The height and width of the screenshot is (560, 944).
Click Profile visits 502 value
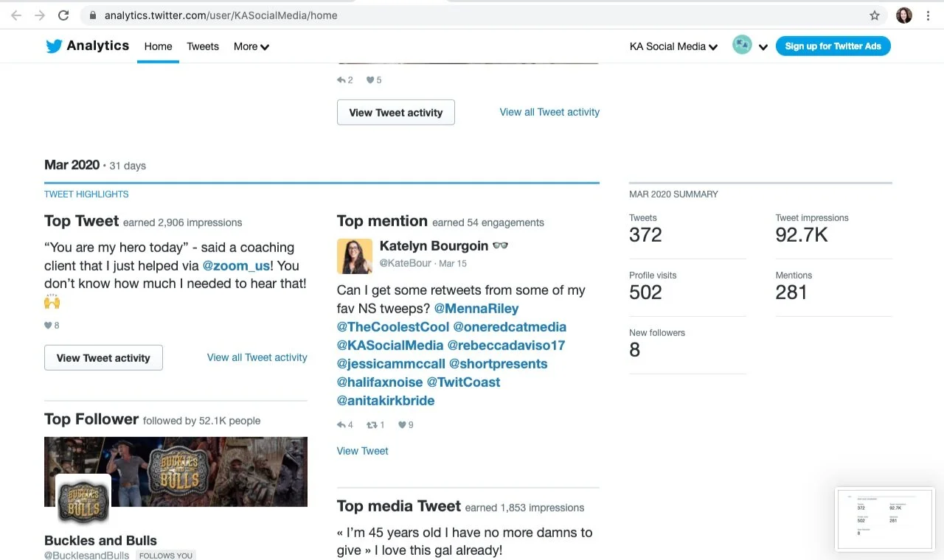645,293
